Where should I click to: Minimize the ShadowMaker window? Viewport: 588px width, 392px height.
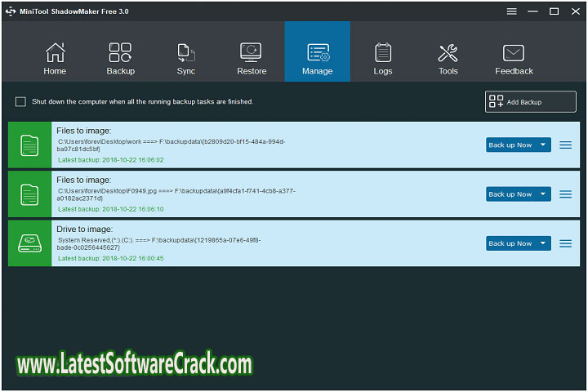532,11
